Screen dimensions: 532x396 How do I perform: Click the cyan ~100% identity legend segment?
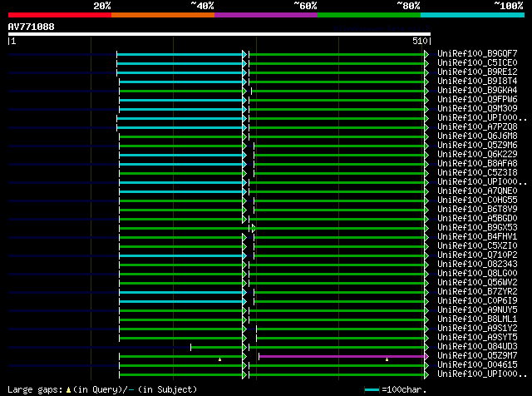coord(473,15)
